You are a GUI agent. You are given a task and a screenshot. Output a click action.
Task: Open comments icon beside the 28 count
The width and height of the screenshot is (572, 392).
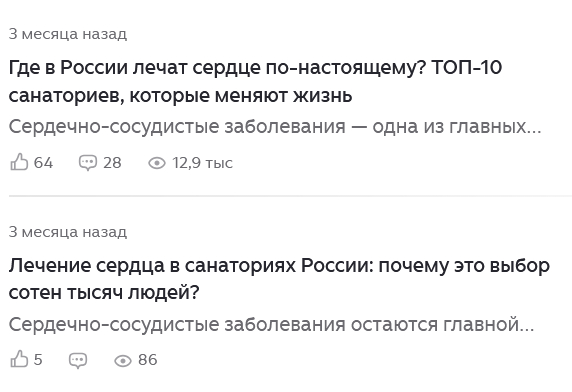88,163
